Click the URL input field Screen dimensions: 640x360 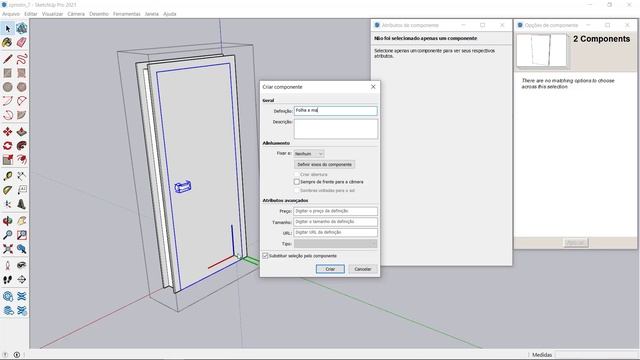pos(336,232)
